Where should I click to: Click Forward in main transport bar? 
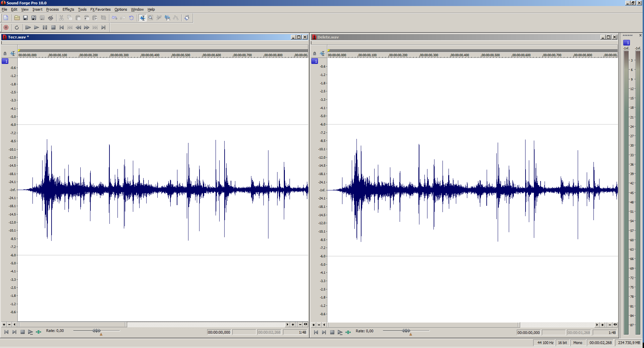click(x=87, y=27)
